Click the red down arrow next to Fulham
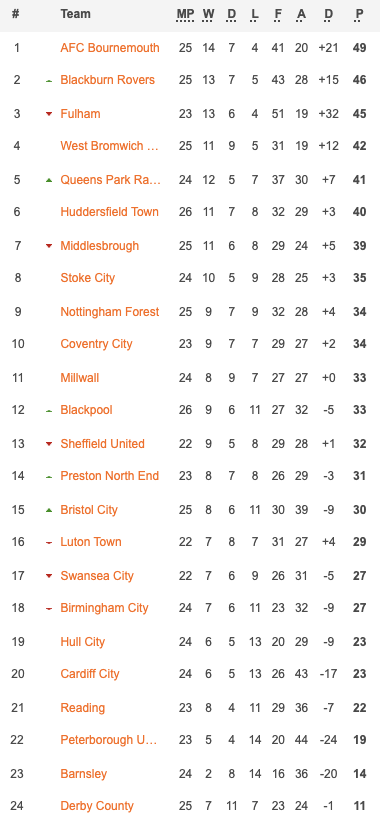This screenshot has width=380, height=822. (49, 114)
